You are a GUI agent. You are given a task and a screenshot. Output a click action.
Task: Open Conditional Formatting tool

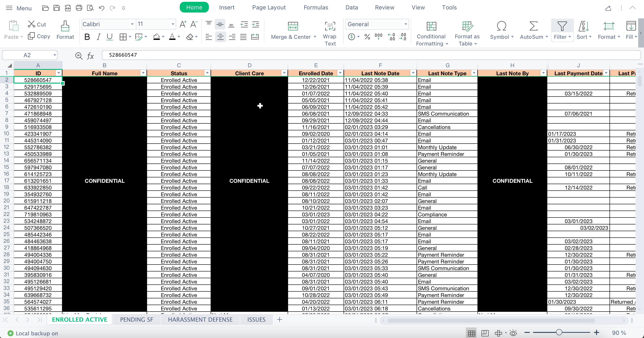coord(431,26)
